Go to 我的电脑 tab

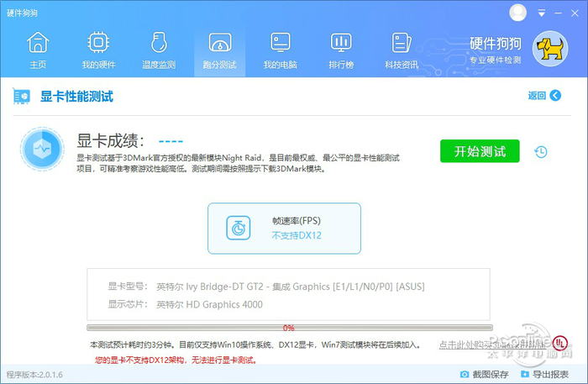click(x=280, y=51)
